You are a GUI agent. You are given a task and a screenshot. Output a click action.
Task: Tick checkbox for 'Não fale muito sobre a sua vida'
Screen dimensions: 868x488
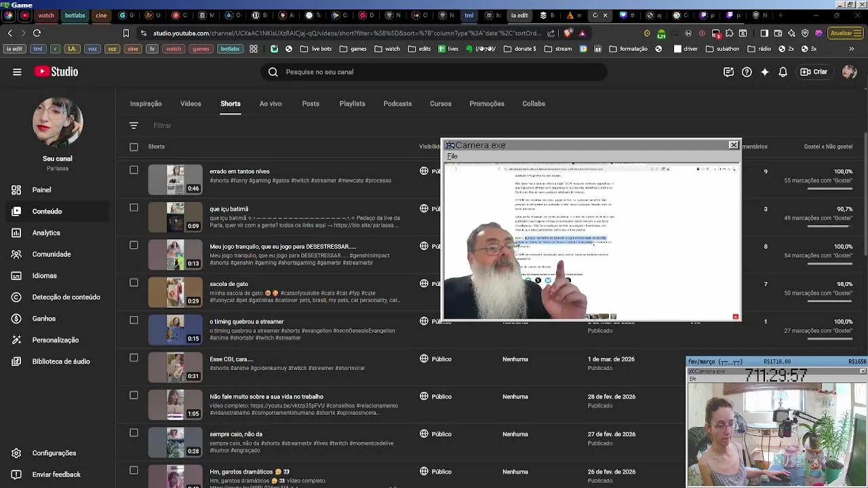tap(134, 395)
